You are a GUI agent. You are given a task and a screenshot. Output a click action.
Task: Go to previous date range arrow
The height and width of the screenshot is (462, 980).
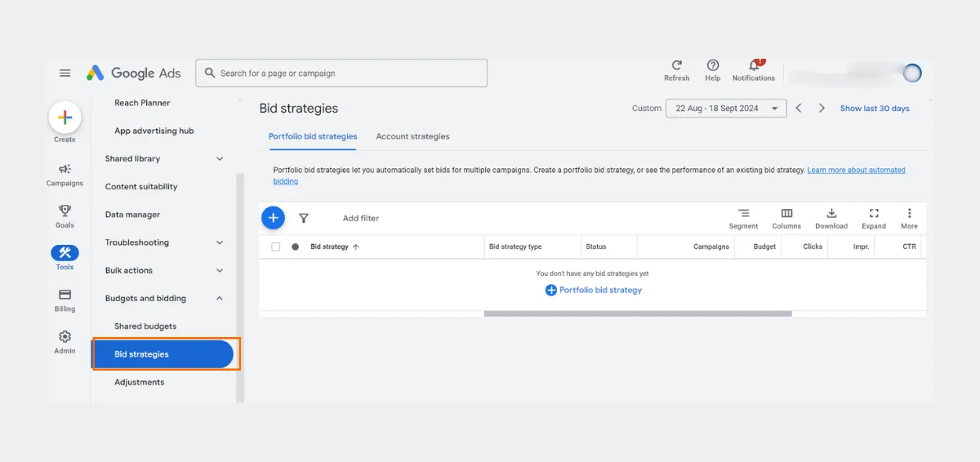[799, 108]
